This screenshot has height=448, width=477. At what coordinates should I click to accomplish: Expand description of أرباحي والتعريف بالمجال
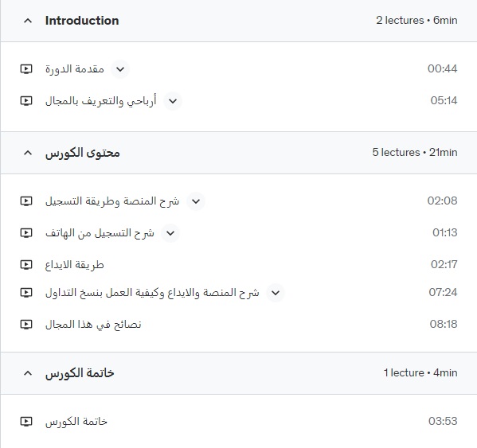[x=173, y=101]
